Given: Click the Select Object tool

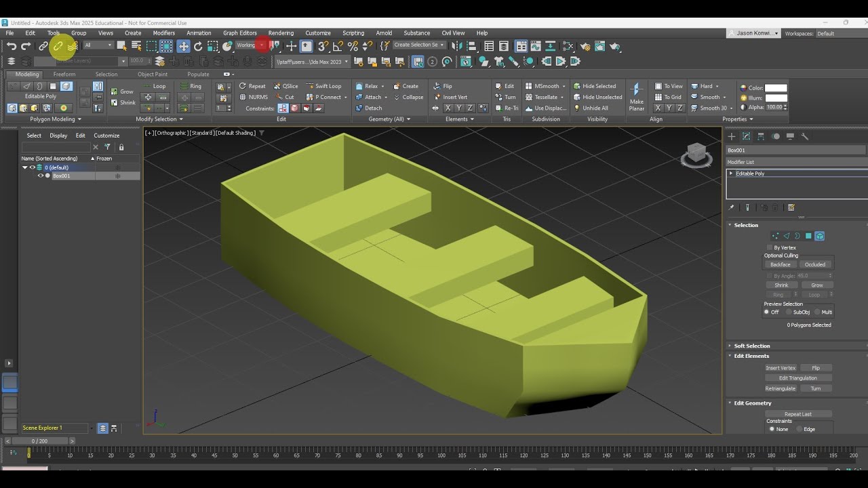Looking at the screenshot, I should point(121,46).
